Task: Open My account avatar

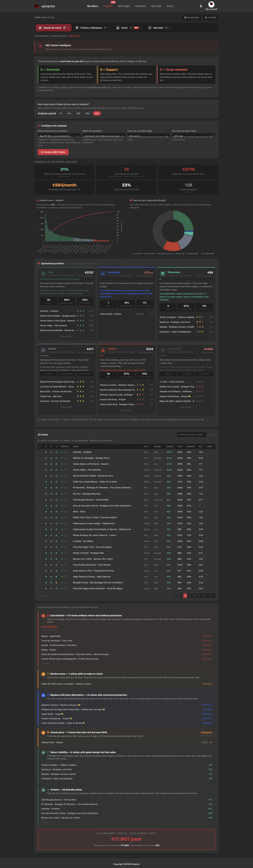Action: [211, 4]
